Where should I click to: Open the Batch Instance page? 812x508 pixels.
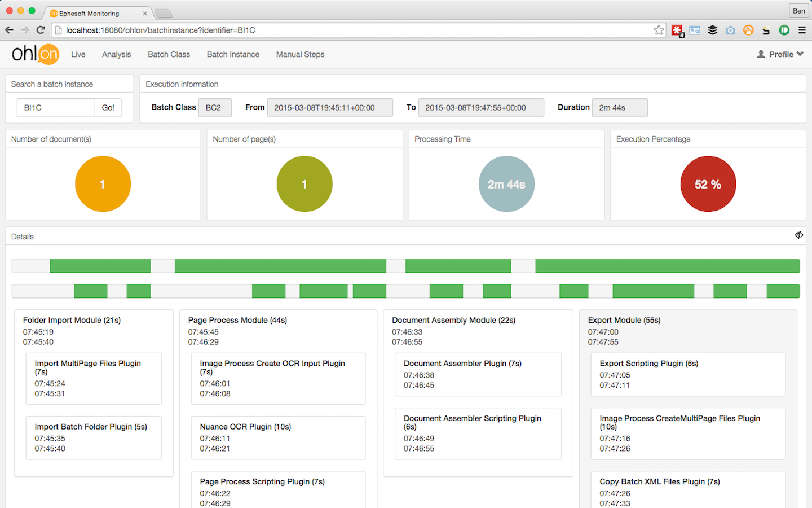click(233, 54)
